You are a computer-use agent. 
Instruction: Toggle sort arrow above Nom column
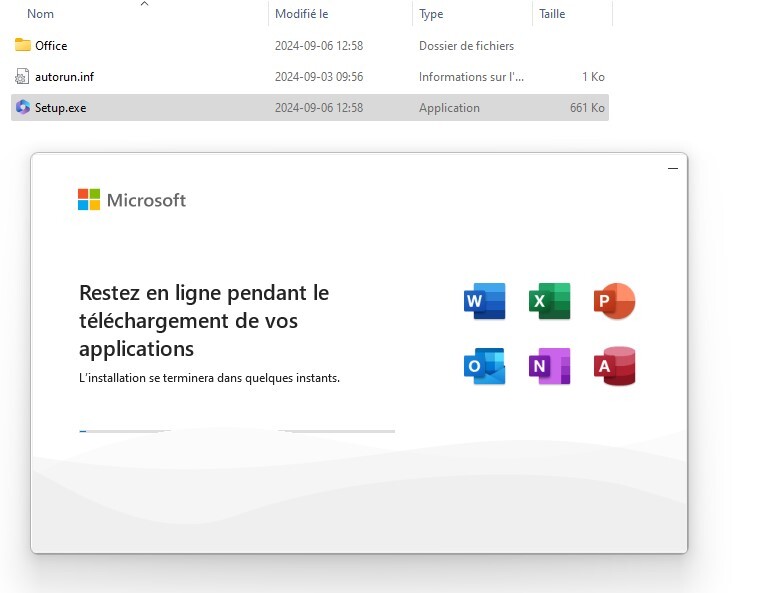[x=144, y=4]
